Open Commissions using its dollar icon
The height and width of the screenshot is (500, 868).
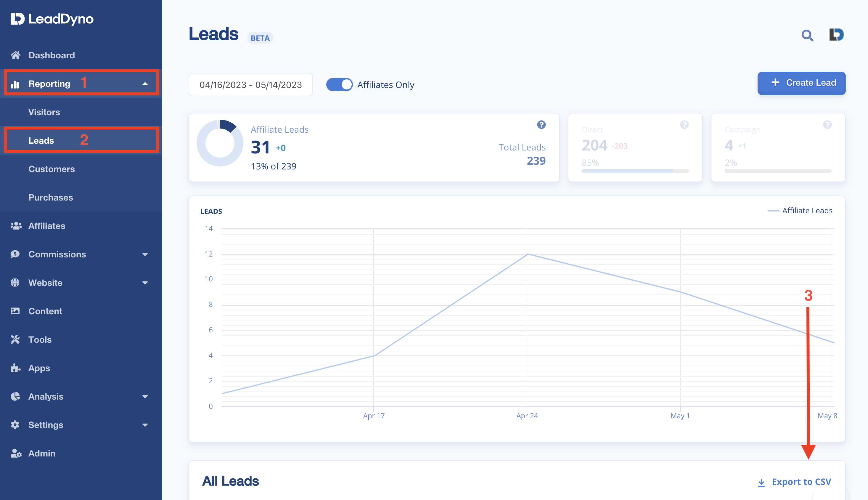pyautogui.click(x=16, y=254)
